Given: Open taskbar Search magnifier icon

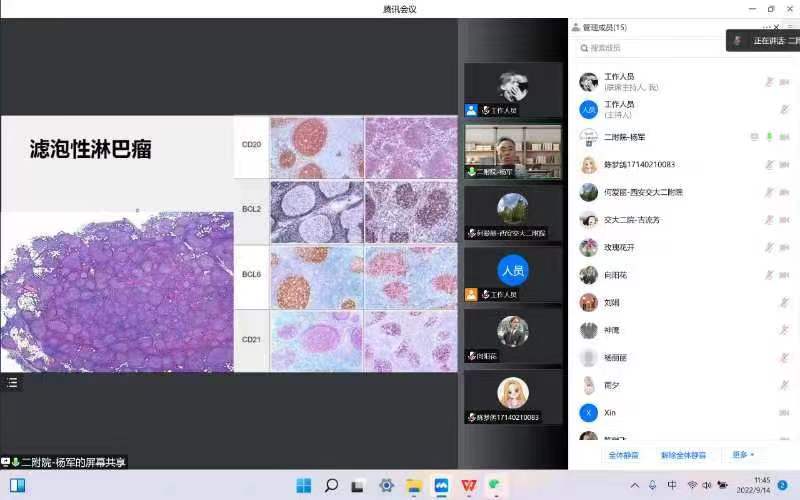Looking at the screenshot, I should click(x=331, y=486).
